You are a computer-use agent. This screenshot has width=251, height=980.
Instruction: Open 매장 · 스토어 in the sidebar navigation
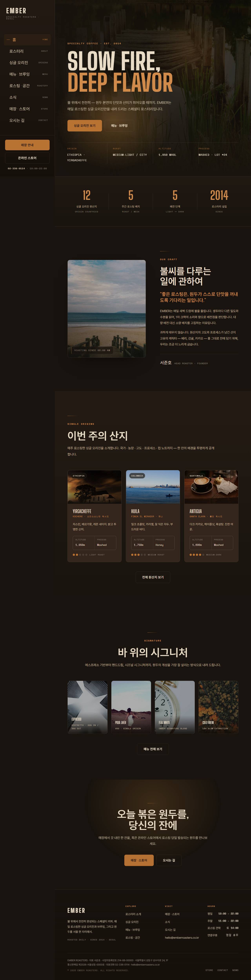tap(27, 109)
